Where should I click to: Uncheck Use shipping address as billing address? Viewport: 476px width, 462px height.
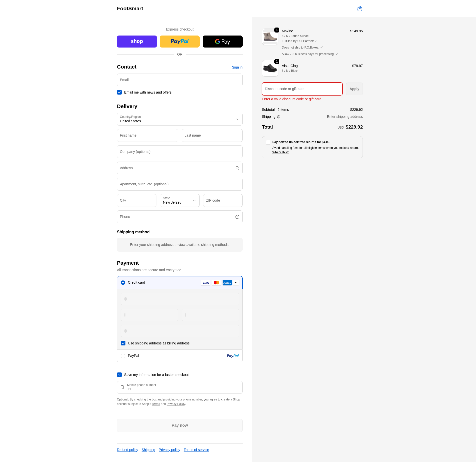[123, 343]
